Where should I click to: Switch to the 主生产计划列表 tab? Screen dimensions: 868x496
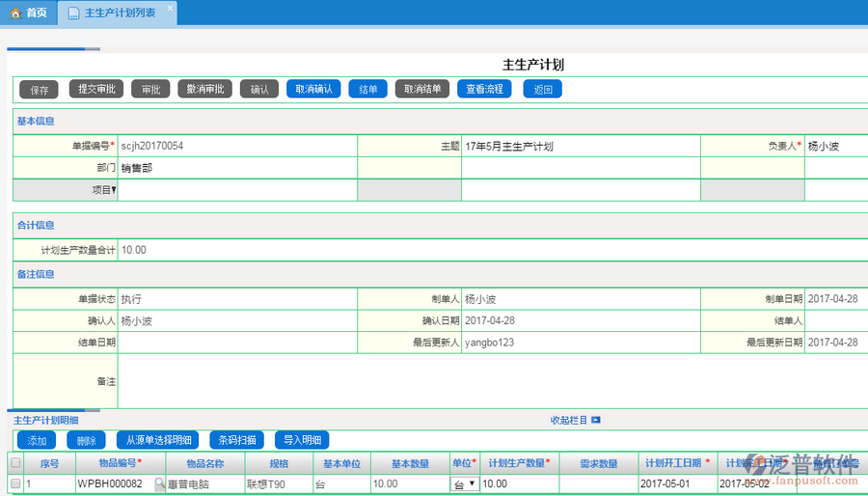point(119,13)
